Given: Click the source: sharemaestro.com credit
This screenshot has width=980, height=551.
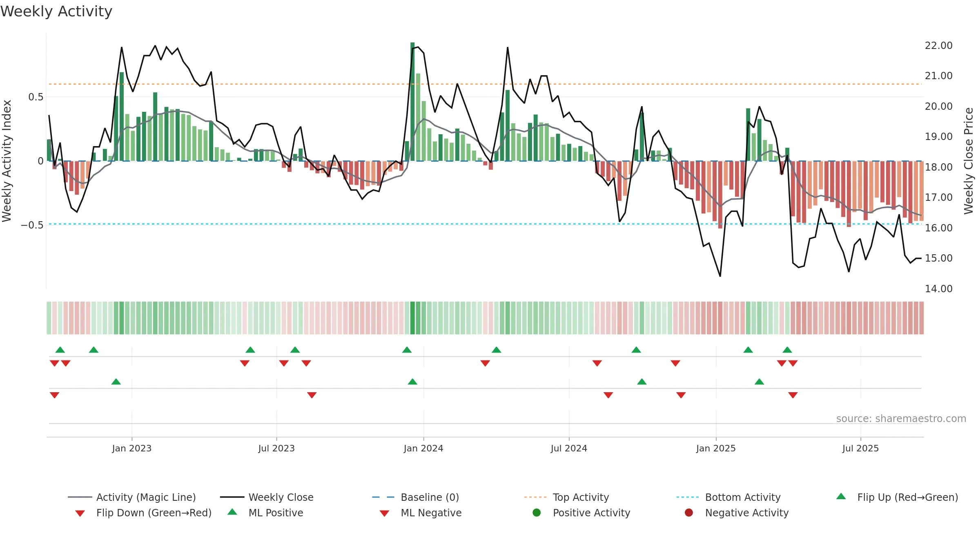Looking at the screenshot, I should [x=901, y=419].
